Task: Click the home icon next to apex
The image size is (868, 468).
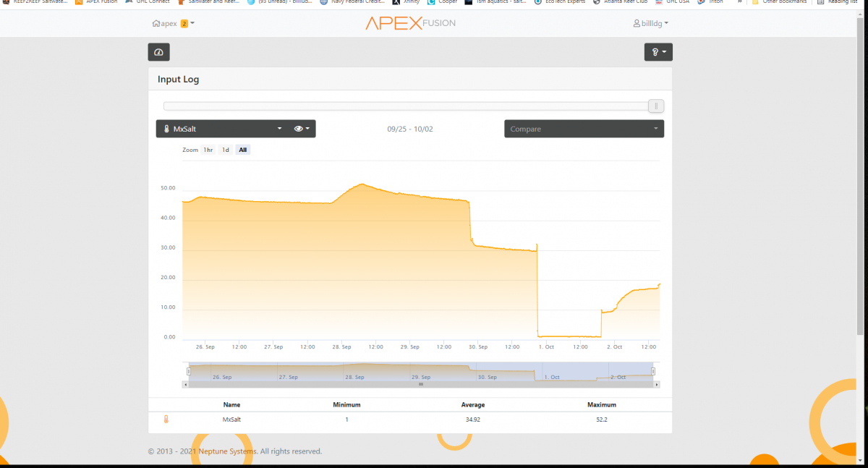Action: tap(156, 23)
